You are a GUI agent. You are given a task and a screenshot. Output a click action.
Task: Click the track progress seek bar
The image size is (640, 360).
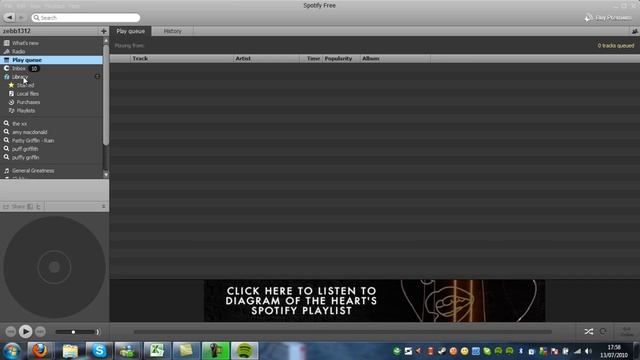point(343,332)
